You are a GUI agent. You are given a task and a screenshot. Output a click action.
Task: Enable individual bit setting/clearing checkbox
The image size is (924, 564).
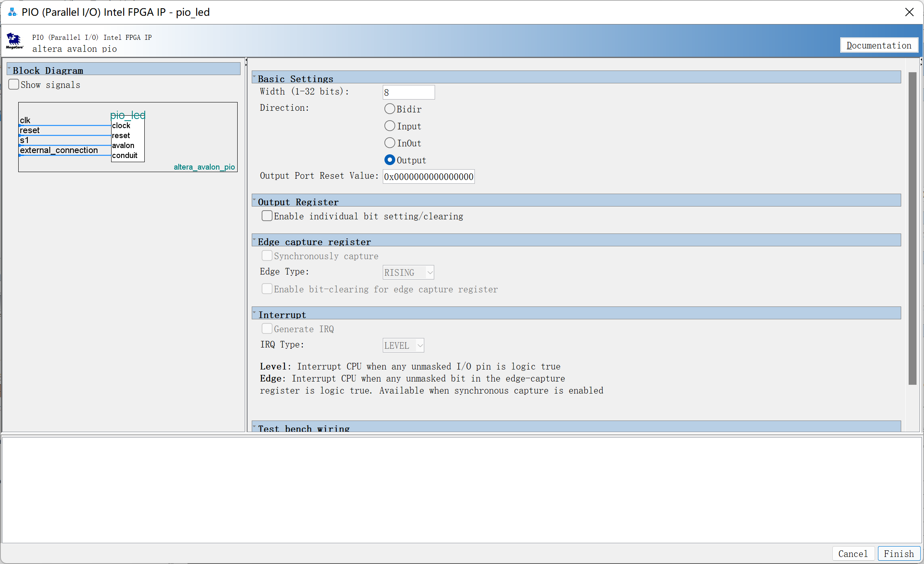coord(267,216)
